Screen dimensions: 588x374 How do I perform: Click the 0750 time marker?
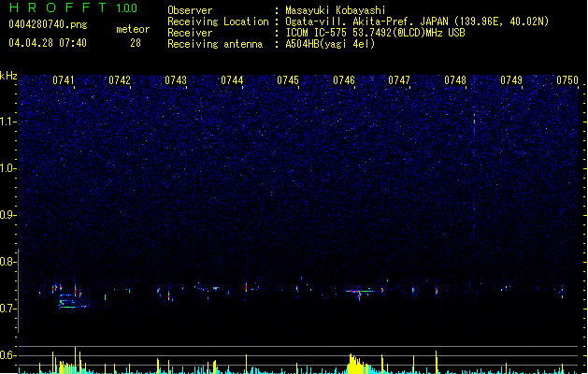coord(567,80)
